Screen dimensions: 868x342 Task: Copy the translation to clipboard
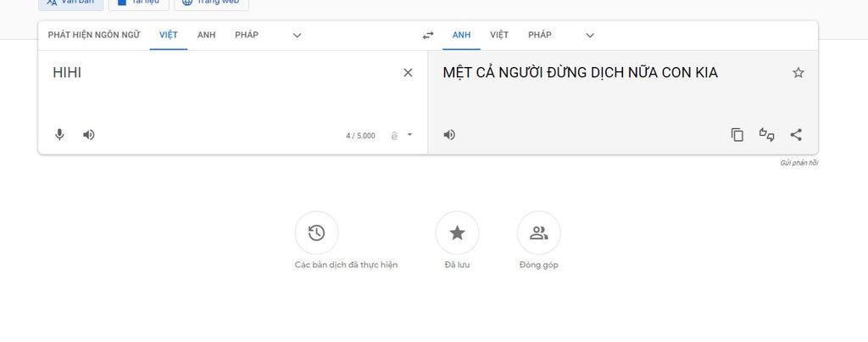(737, 135)
